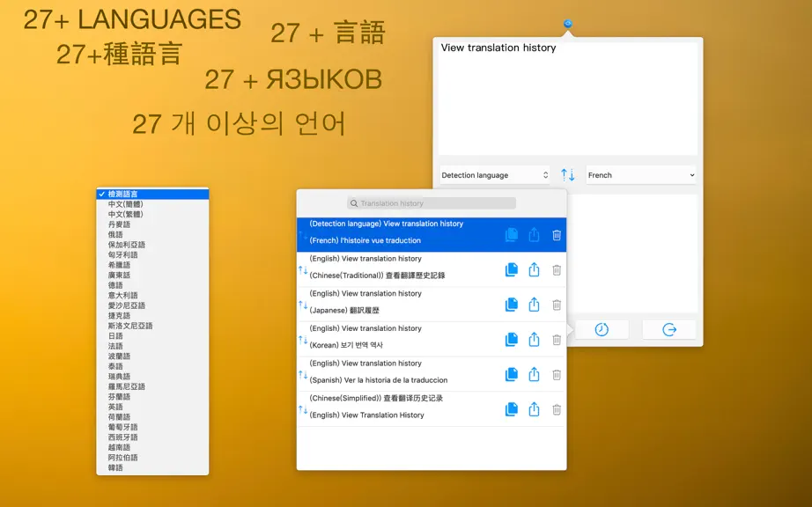This screenshot has height=507, width=812.
Task: Click the View translation history text area
Action: (567, 97)
